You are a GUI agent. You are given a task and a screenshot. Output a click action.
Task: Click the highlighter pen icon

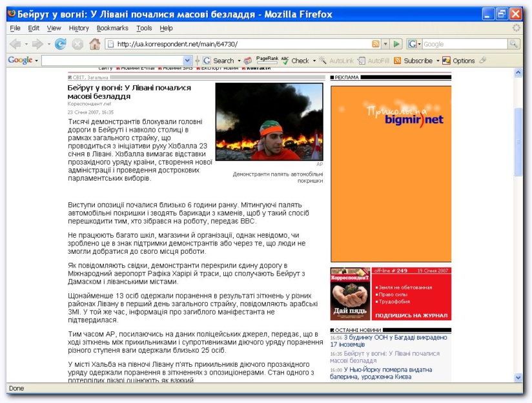[x=483, y=61]
